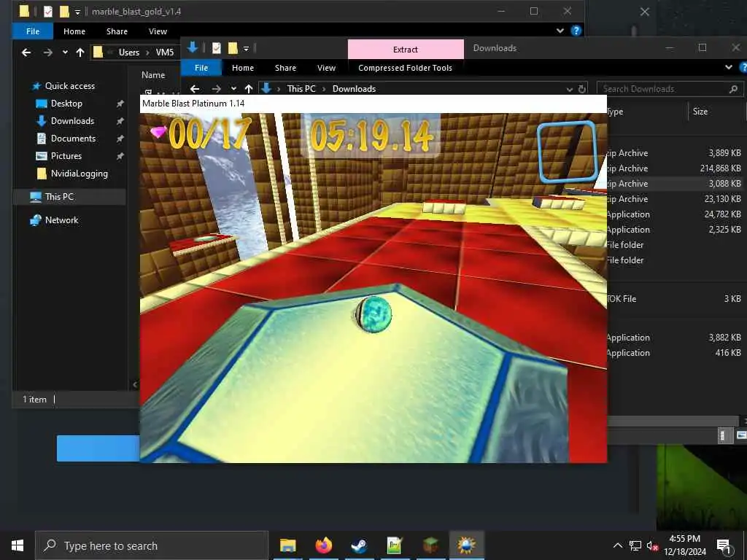The height and width of the screenshot is (560, 747).
Task: Sort by Size column header
Action: point(700,112)
